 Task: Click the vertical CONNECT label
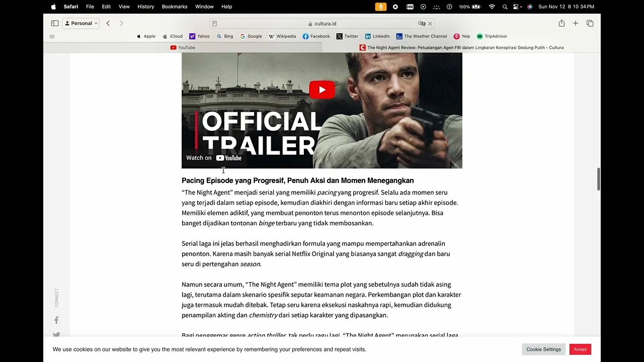point(56,298)
